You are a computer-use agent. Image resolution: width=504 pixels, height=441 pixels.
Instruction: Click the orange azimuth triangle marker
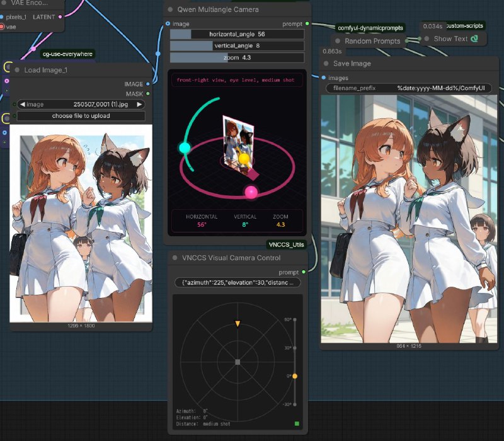coord(238,324)
